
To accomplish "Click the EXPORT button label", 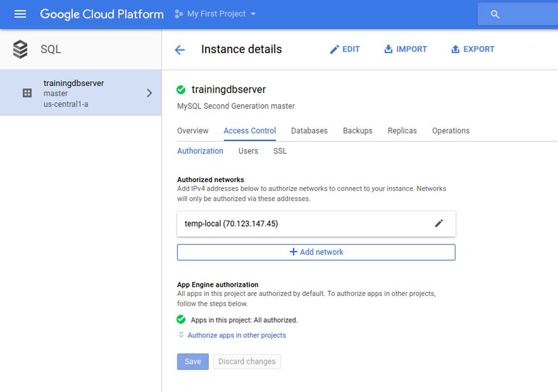I will point(479,49).
